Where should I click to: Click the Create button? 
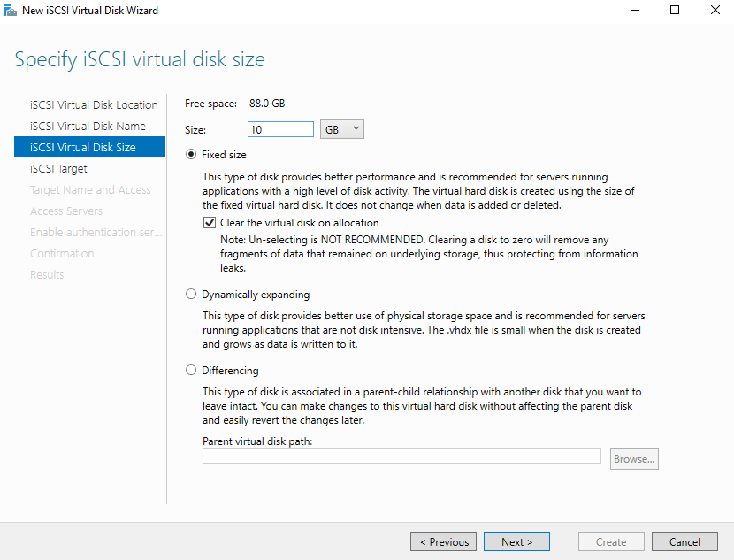611,541
